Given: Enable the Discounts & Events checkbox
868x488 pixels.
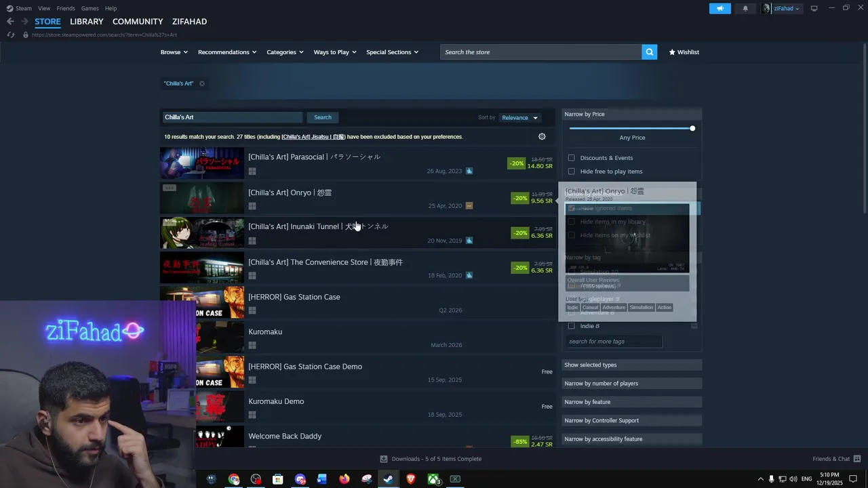Looking at the screenshot, I should click(571, 158).
